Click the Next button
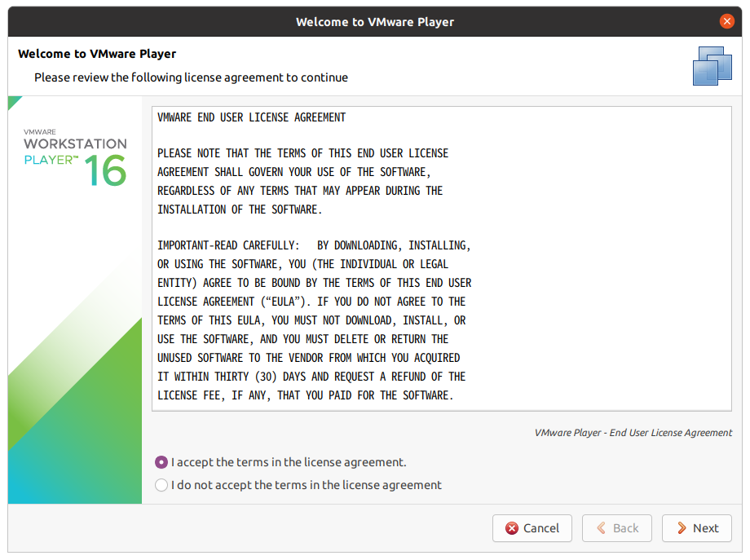The height and width of the screenshot is (560, 750). tap(696, 528)
